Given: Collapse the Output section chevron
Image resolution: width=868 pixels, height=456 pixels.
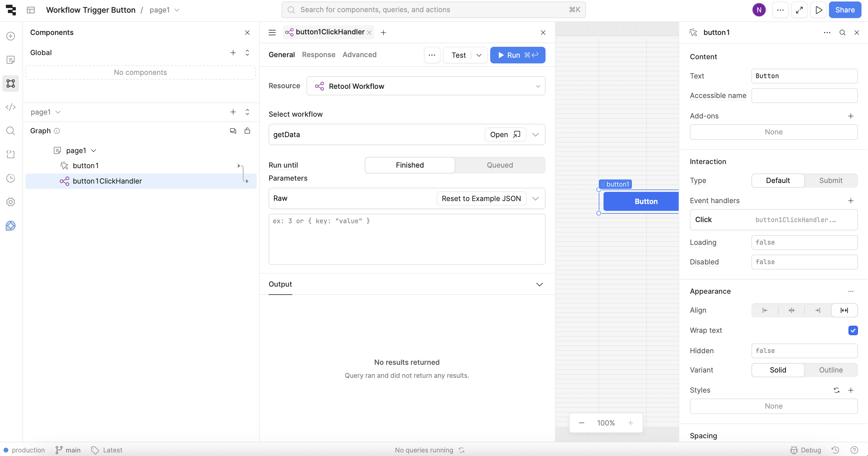Looking at the screenshot, I should point(539,284).
